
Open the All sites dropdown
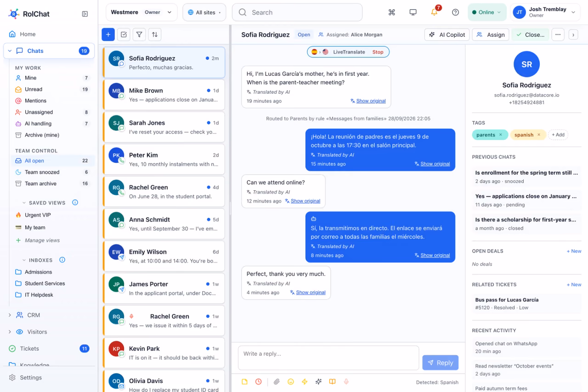coord(204,12)
